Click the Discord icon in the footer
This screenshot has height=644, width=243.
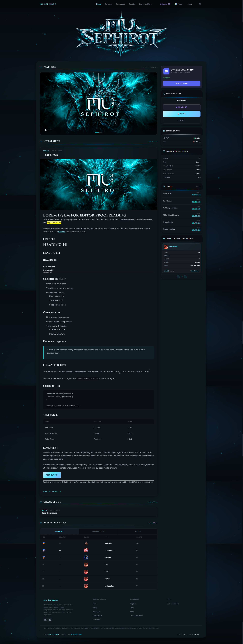pyautogui.click(x=45, y=620)
